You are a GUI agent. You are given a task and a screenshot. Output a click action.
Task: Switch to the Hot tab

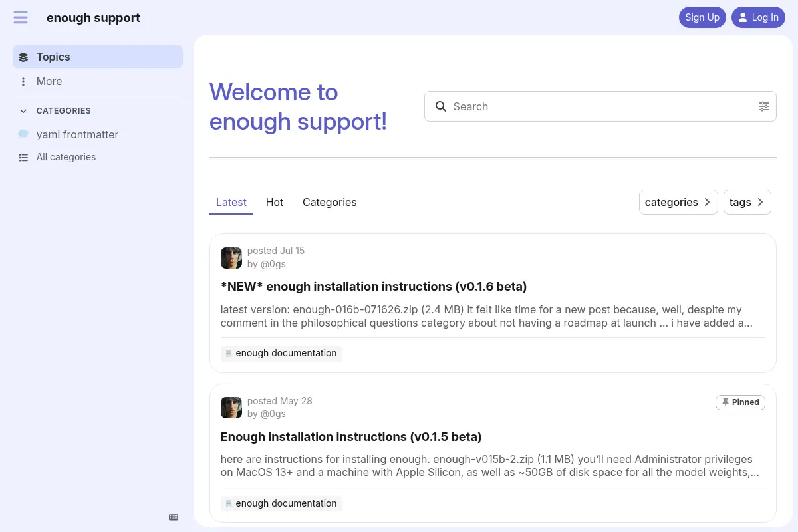275,202
